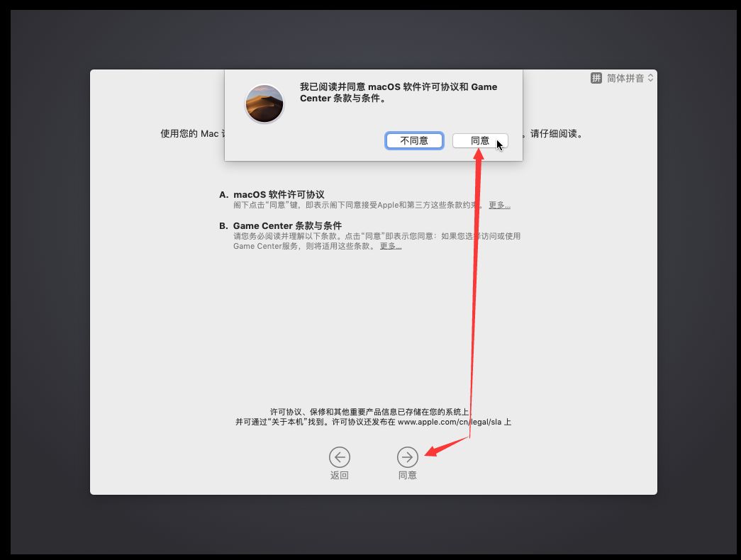Screen dimensions: 741x560
Task: Open 更多 link under macOS 软件许可协议
Action: 499,205
